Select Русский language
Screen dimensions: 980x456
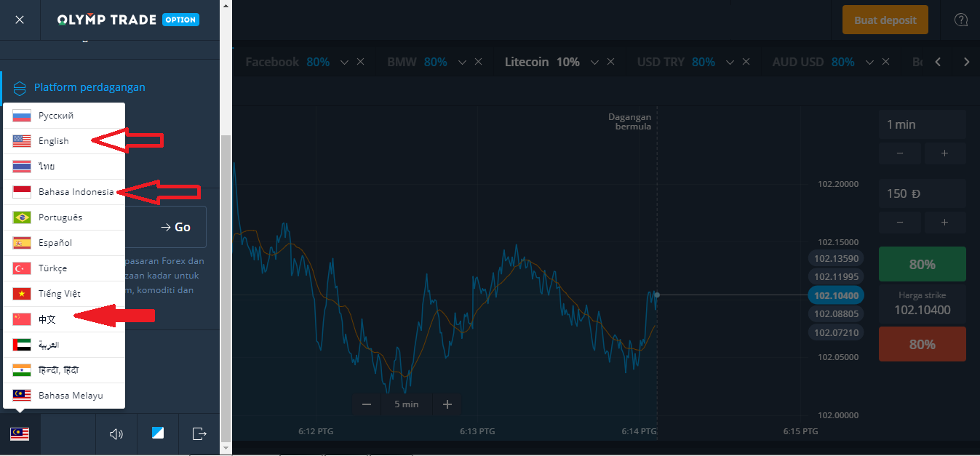pyautogui.click(x=64, y=116)
